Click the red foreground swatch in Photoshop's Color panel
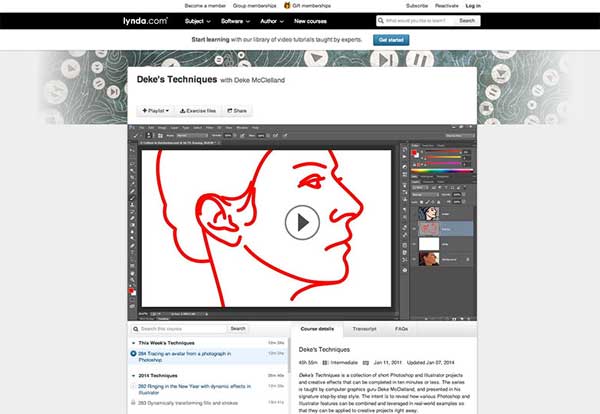600x414 pixels. pos(414,153)
